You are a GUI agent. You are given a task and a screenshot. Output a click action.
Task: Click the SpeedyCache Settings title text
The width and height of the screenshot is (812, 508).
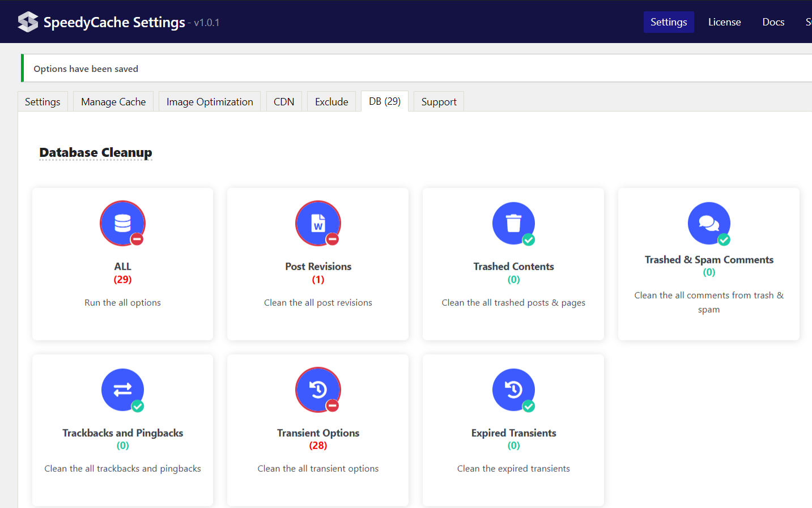coord(114,22)
